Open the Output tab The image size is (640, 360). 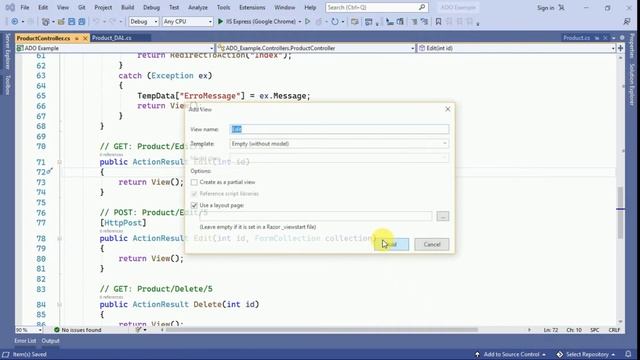click(50, 341)
